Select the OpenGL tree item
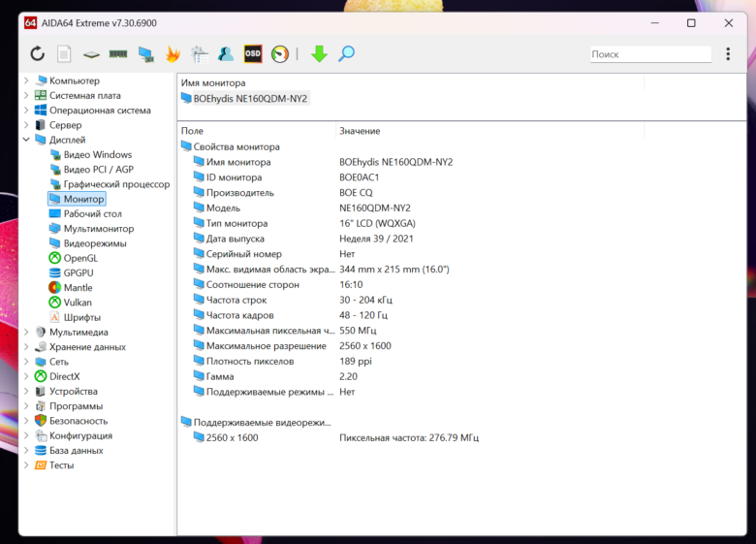The height and width of the screenshot is (544, 756). click(74, 258)
